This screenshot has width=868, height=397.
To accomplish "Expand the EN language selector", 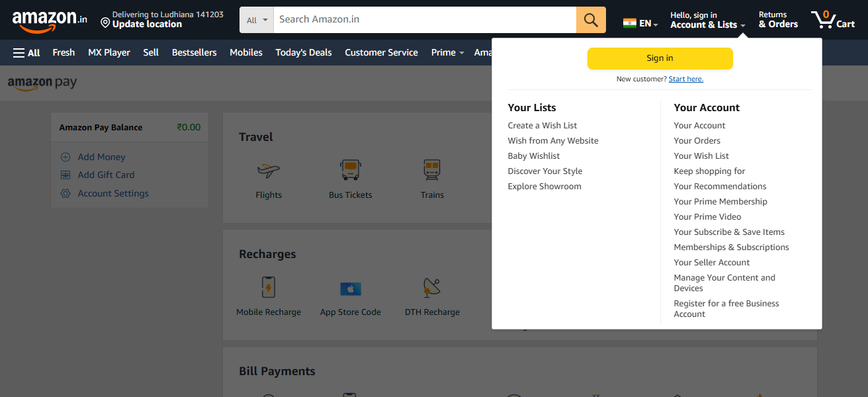I will pyautogui.click(x=639, y=22).
